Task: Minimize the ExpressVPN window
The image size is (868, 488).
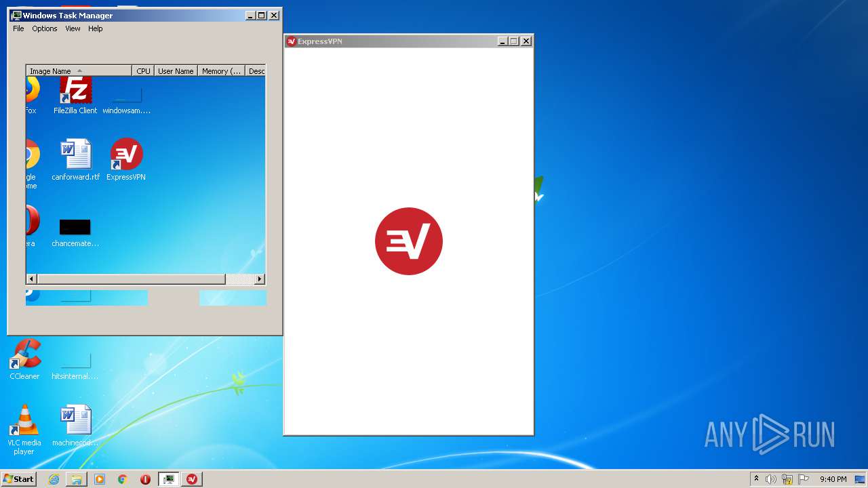Action: [x=502, y=41]
